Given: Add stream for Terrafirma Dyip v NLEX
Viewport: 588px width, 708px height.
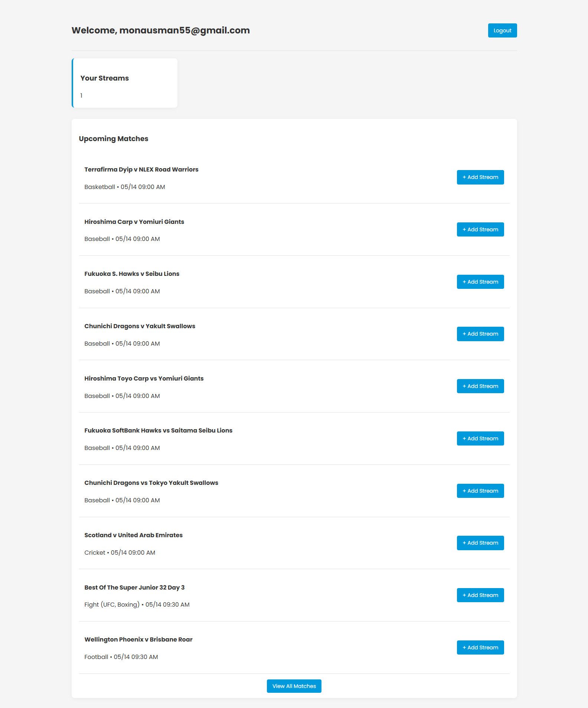Looking at the screenshot, I should (480, 177).
